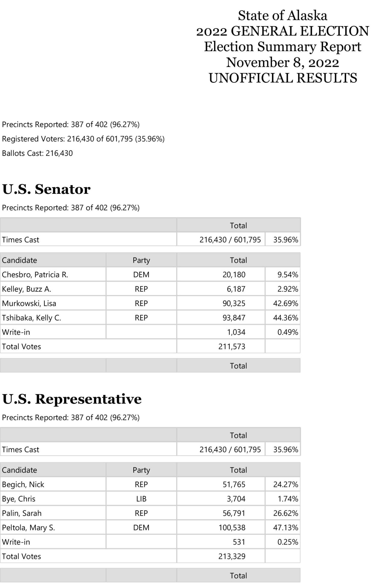
Task: Click Peltola, Mary S. candidate name
Action: [x=29, y=528]
